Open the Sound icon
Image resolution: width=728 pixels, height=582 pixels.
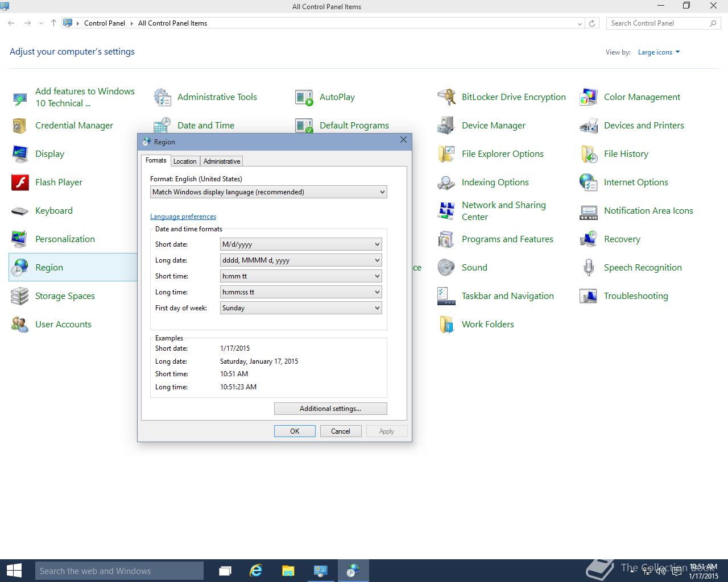(x=446, y=268)
